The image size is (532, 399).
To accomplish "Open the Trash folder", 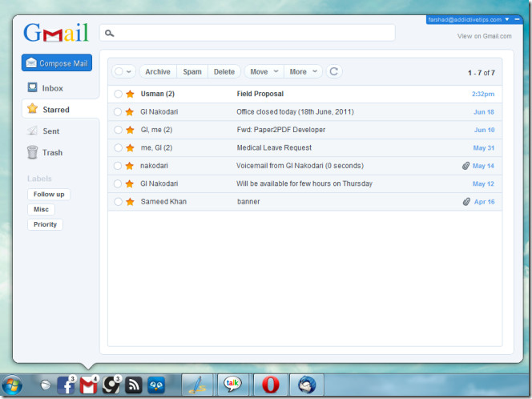I will click(x=52, y=152).
